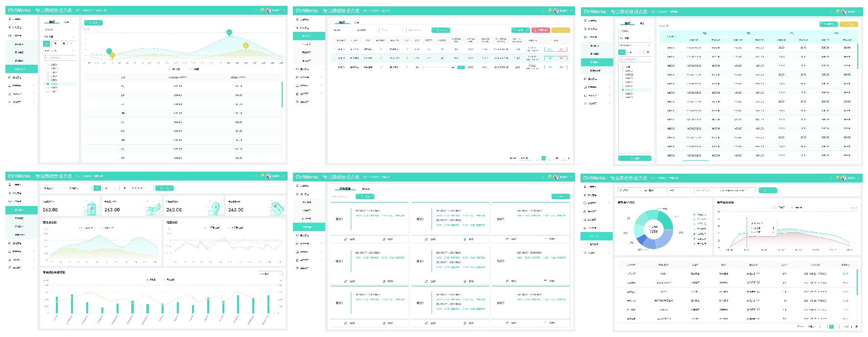Switch to the second tab on the schedule cards page

366,188
